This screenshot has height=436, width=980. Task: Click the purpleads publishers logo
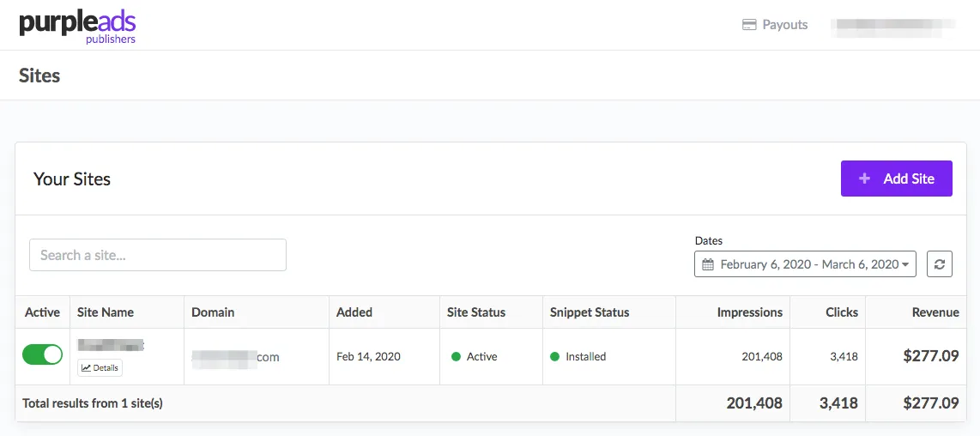click(77, 28)
